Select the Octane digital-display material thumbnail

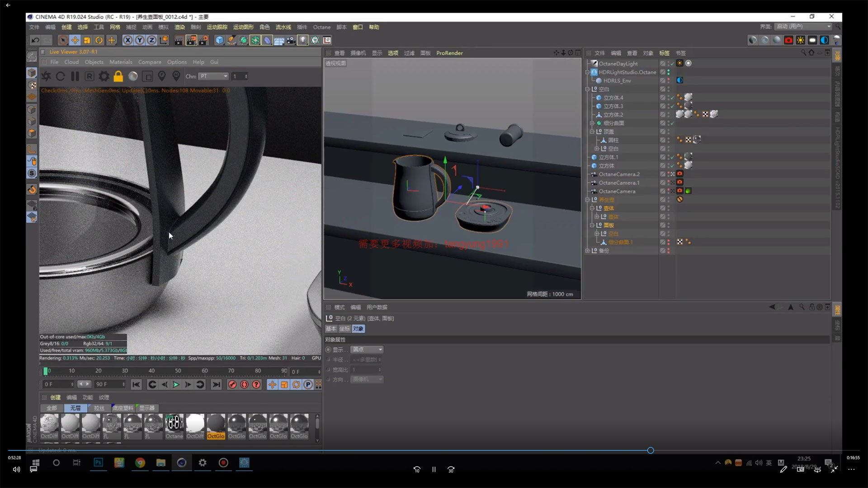pos(174,427)
